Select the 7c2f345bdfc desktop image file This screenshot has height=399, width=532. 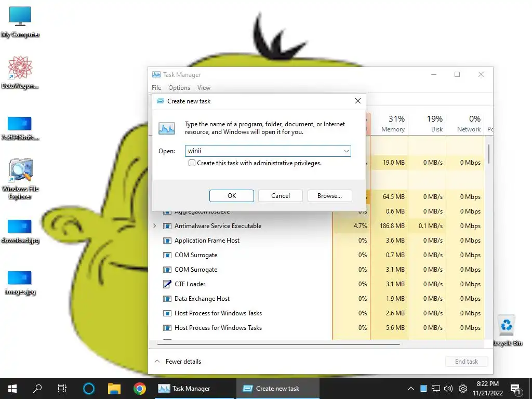point(20,128)
